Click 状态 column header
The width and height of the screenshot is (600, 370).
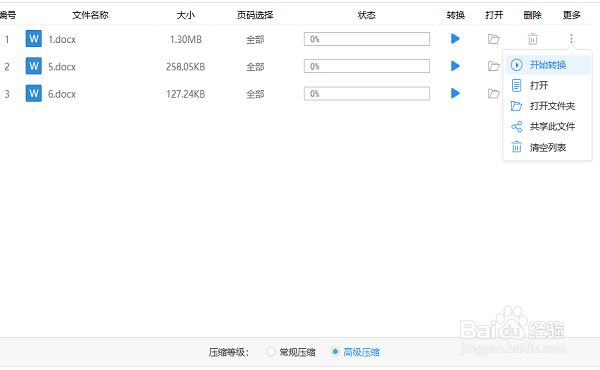[367, 15]
